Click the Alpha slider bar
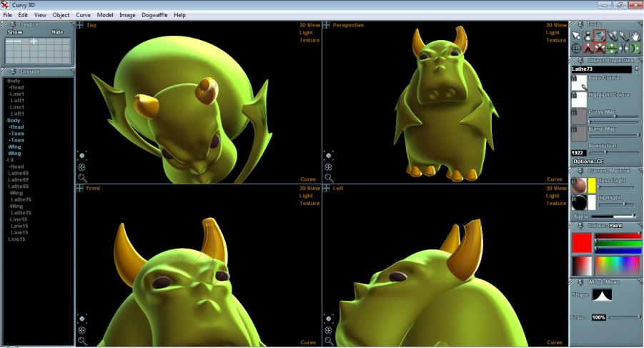644x348 pixels. [x=613, y=217]
